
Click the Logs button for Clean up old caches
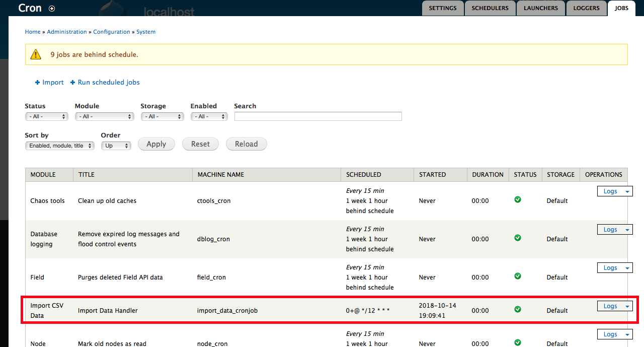click(x=610, y=191)
